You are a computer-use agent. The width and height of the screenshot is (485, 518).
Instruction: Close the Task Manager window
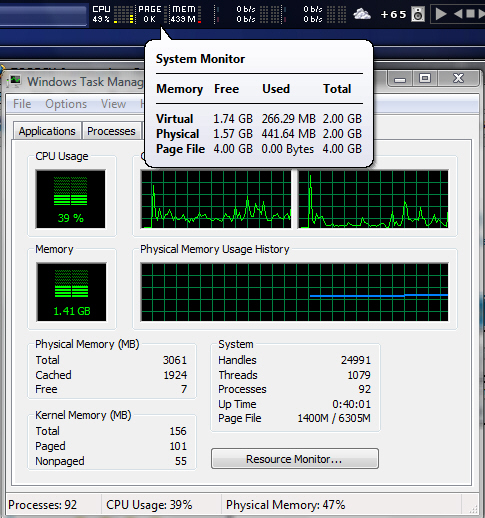point(459,78)
